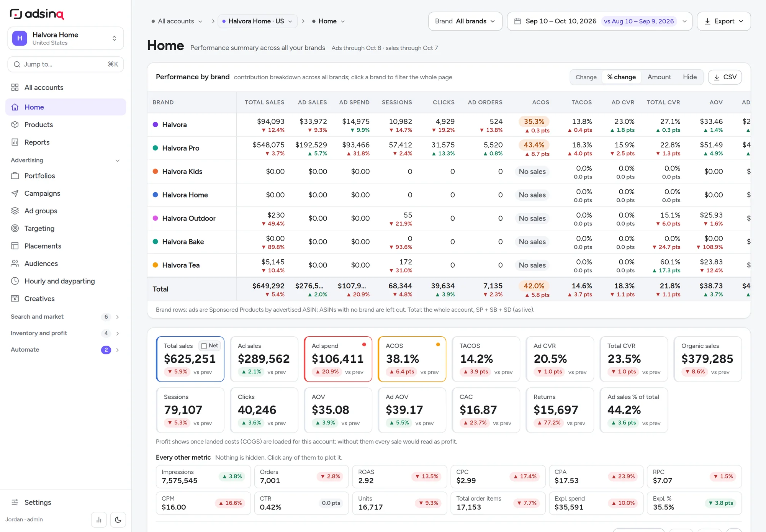Select Hide in change toggle
Image resolution: width=766 pixels, height=532 pixels.
point(690,77)
